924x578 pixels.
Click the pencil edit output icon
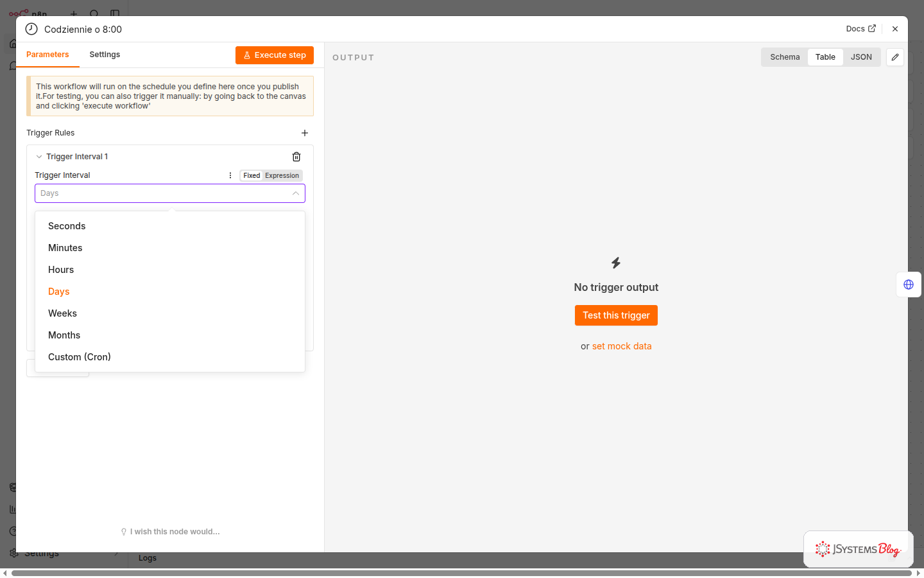[x=895, y=57]
